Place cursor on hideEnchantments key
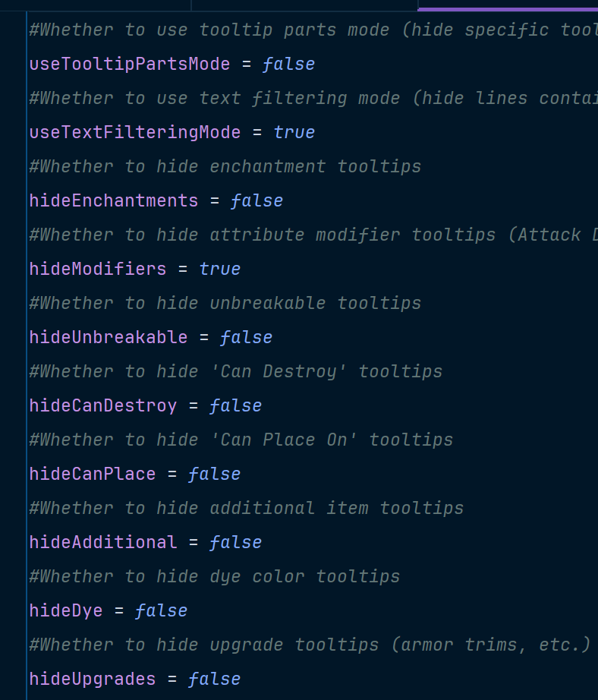 (x=113, y=201)
